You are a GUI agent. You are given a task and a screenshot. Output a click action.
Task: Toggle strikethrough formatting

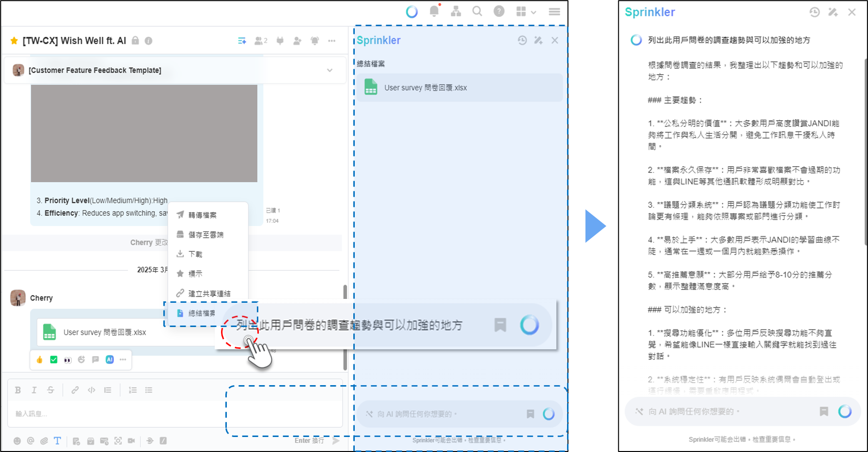coord(50,390)
